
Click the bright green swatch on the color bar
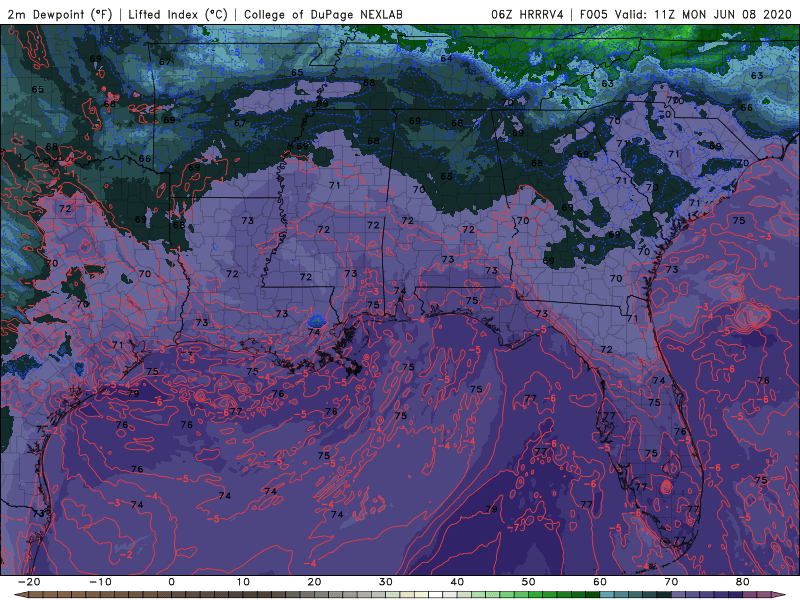click(x=535, y=594)
